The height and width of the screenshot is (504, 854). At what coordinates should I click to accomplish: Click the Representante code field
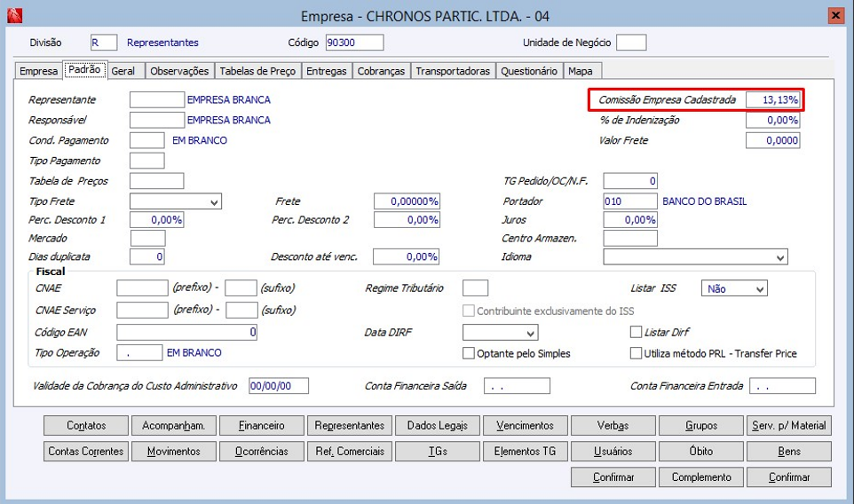(157, 99)
